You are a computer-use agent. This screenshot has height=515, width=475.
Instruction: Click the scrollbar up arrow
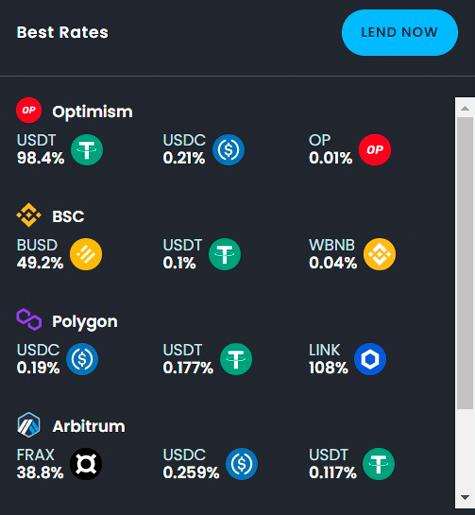(465, 108)
